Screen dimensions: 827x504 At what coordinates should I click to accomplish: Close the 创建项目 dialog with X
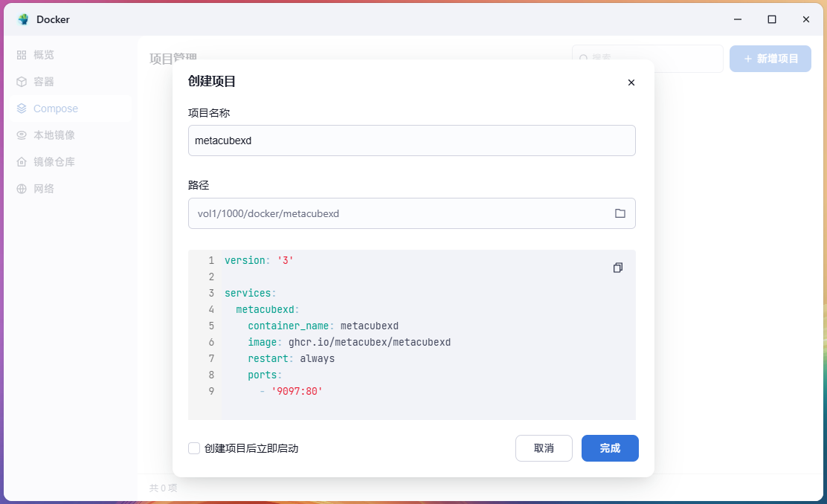[631, 83]
